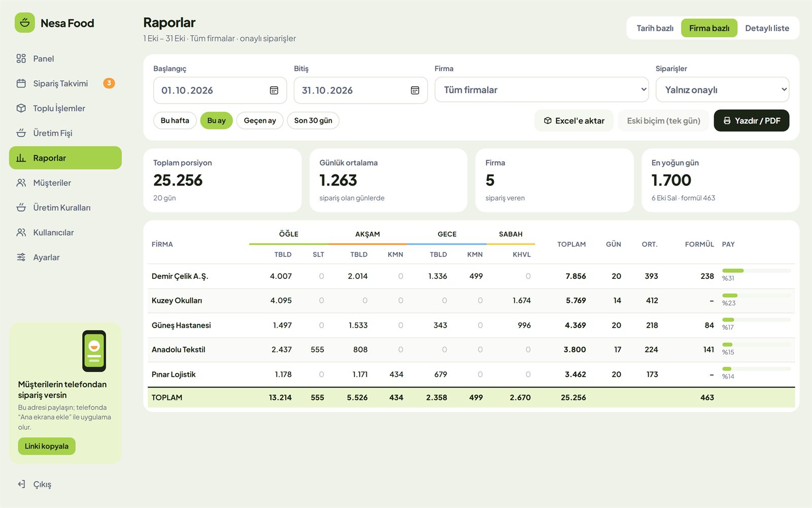Screen dimensions: 812x508
Task: Click the %23 share bar for Kuzey Okulları
Action: pyautogui.click(x=756, y=296)
